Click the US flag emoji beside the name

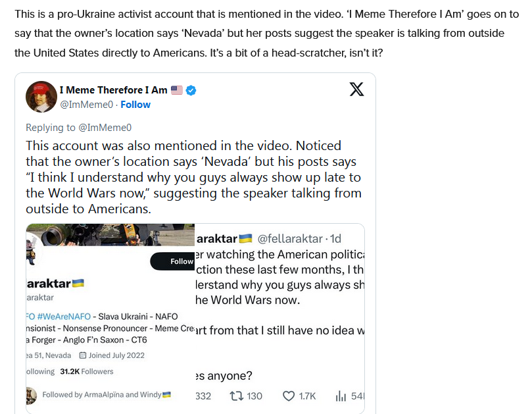click(177, 90)
